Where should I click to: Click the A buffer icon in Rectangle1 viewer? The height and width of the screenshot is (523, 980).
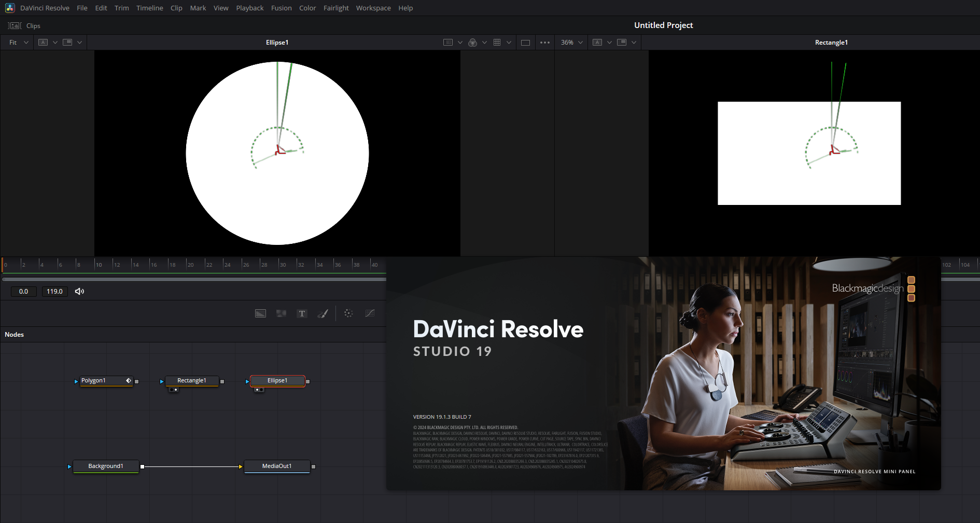point(597,43)
